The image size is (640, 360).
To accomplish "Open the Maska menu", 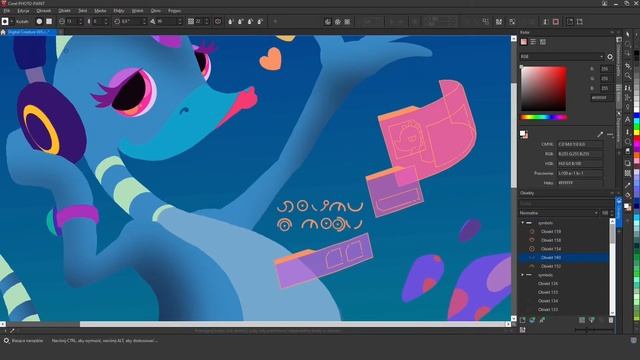I will point(100,11).
